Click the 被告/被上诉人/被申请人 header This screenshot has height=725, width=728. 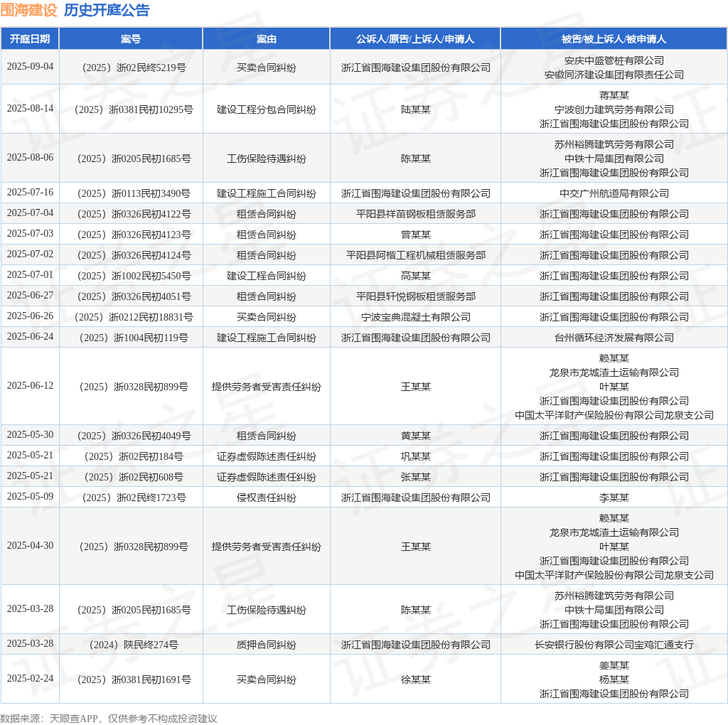(614, 39)
